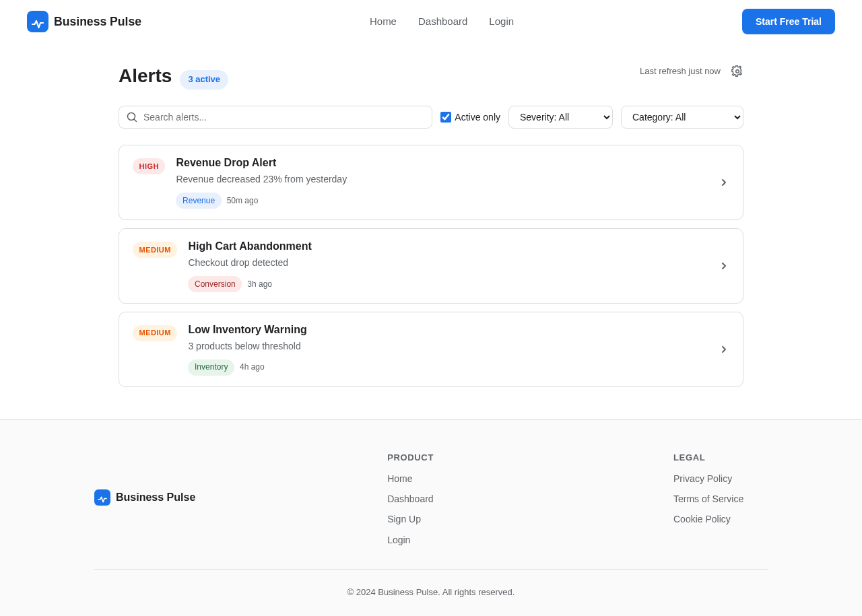Open the Terms of Service link
The image size is (862, 616).
click(708, 499)
